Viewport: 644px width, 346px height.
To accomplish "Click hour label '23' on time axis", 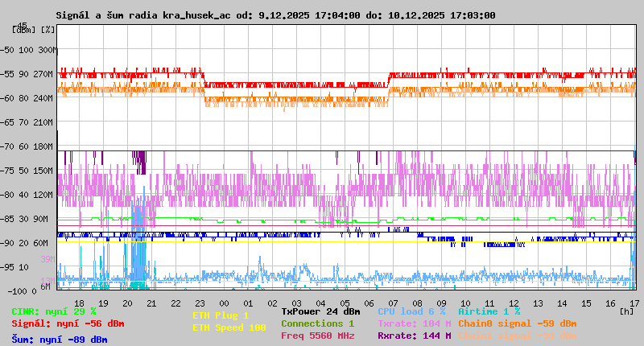I will coord(200,303).
